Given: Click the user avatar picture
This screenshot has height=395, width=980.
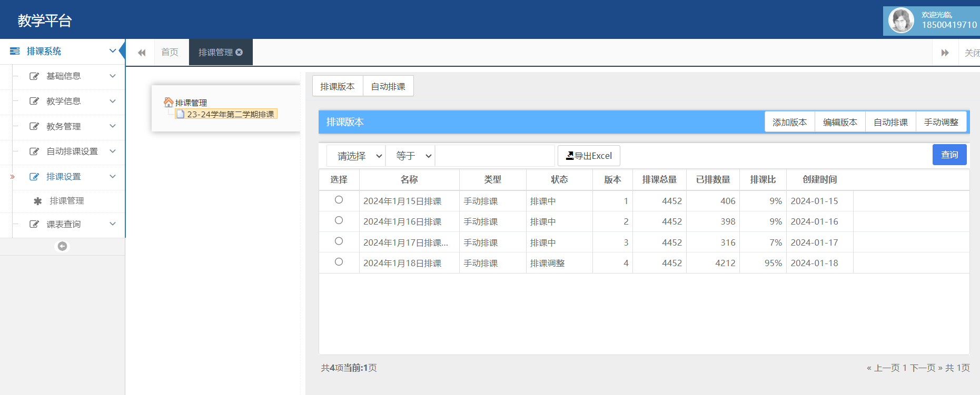Looking at the screenshot, I should pos(900,21).
